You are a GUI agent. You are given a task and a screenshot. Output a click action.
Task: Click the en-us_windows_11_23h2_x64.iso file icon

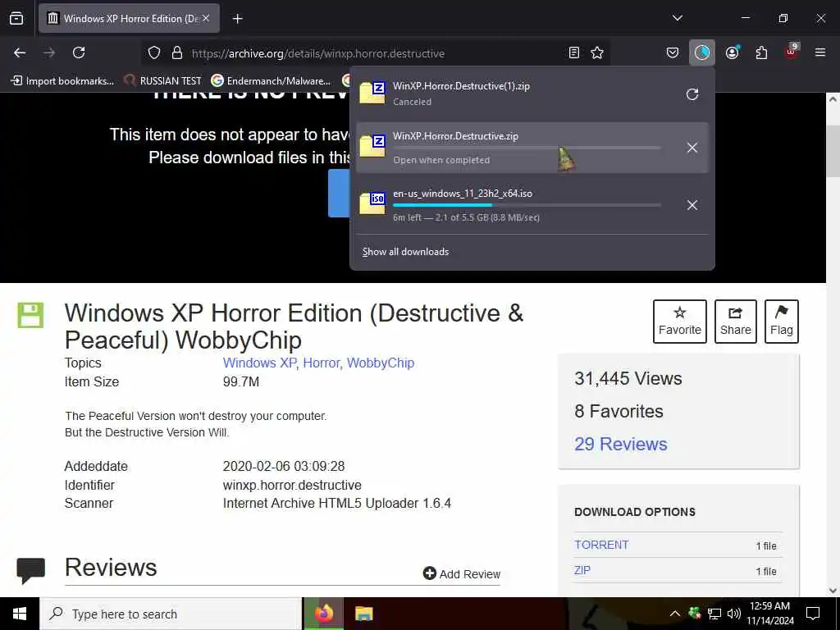372,203
